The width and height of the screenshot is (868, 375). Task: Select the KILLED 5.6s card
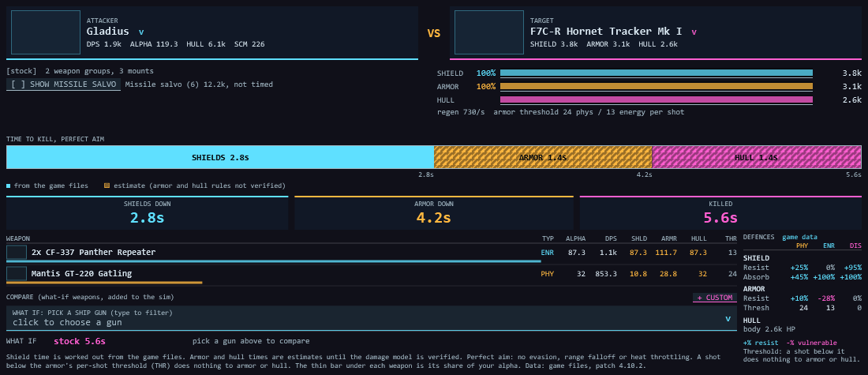pos(720,213)
